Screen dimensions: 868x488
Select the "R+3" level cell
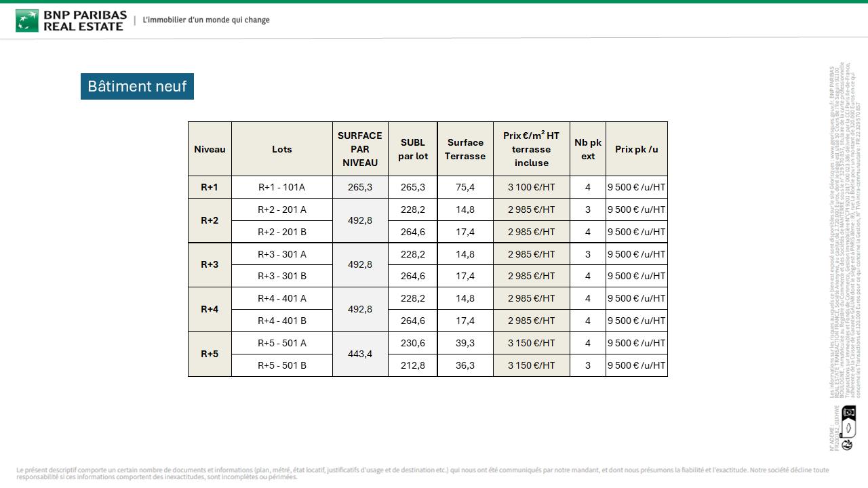coord(210,265)
